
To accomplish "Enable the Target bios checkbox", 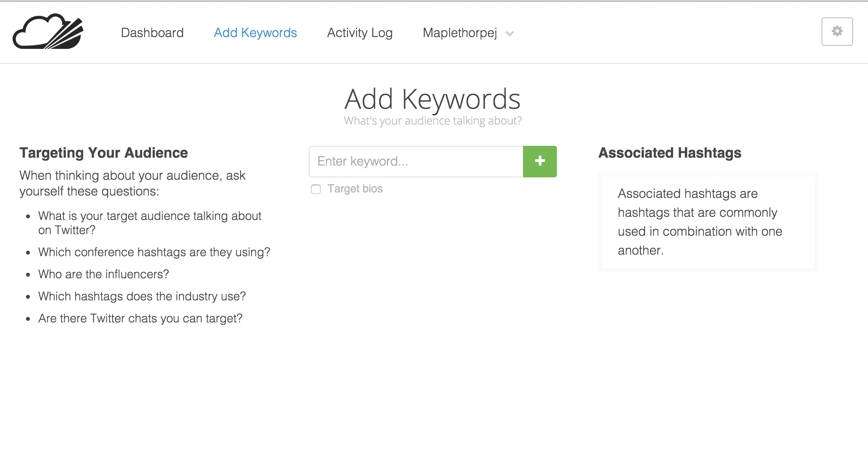I will point(316,189).
